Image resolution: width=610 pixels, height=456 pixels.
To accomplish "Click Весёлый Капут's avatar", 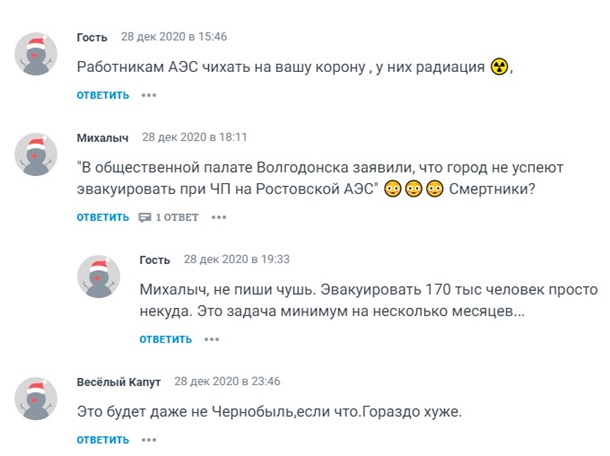I will [38, 399].
